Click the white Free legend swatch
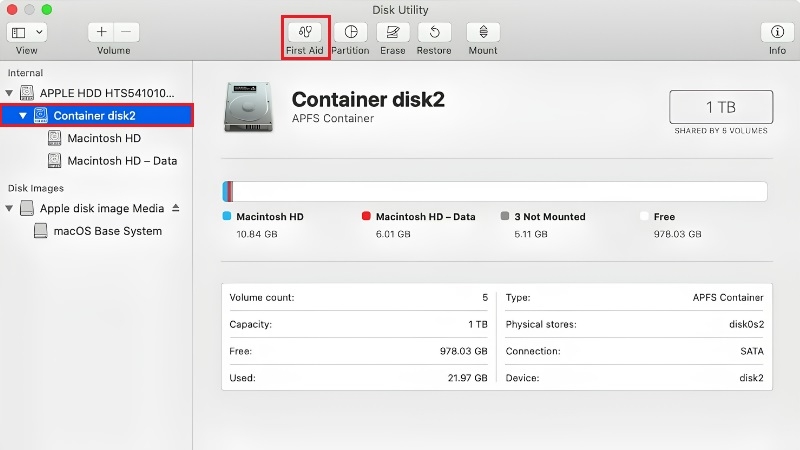The width and height of the screenshot is (800, 450). click(644, 216)
